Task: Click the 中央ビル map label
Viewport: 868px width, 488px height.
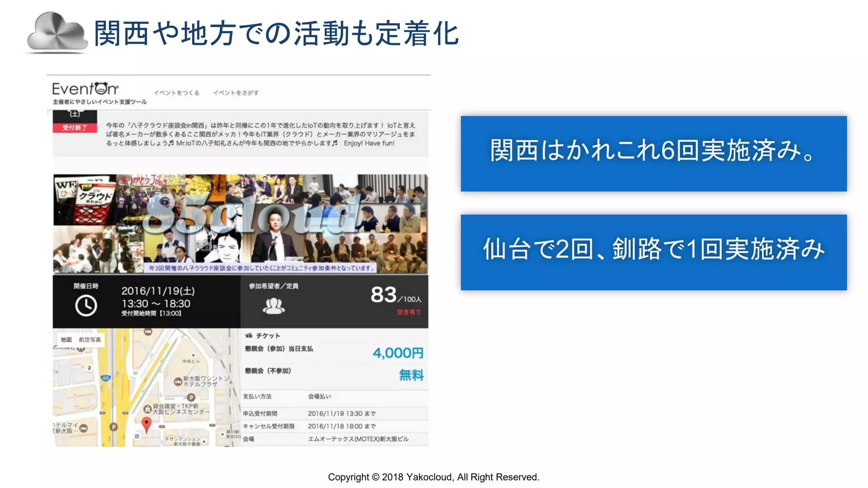Action: [191, 361]
